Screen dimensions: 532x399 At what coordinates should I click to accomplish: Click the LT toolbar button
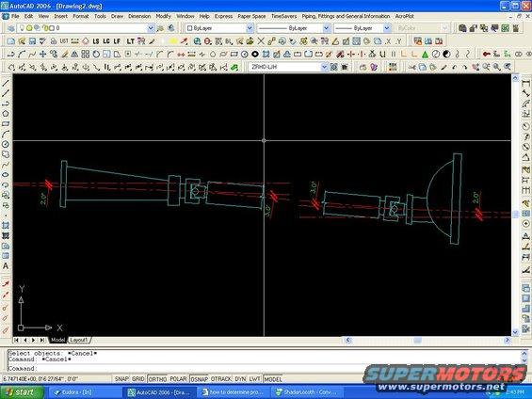[x=130, y=41]
